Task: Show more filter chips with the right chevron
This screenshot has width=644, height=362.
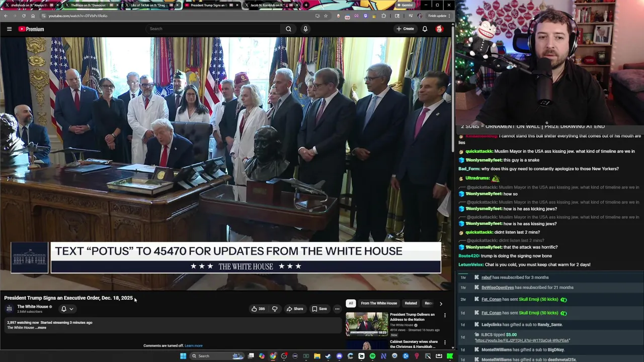Action: [441, 304]
